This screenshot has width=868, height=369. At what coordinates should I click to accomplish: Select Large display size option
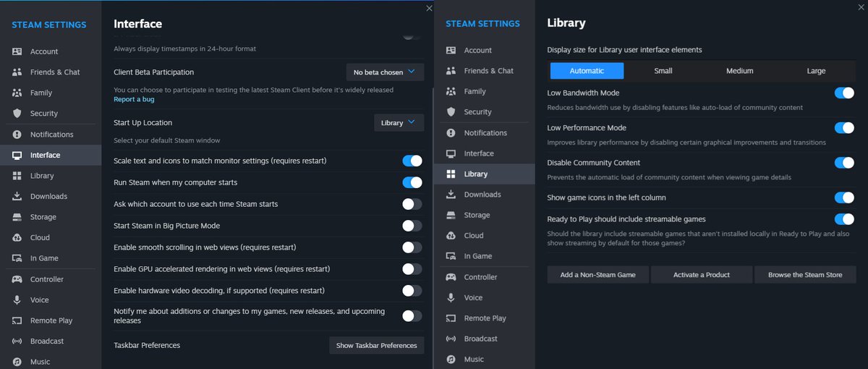(x=816, y=71)
